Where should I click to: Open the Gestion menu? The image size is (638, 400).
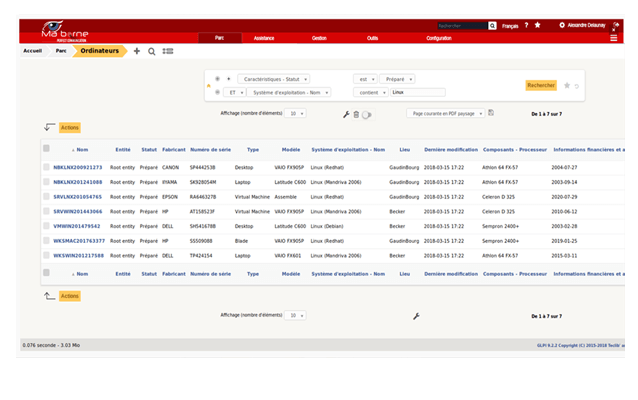319,38
